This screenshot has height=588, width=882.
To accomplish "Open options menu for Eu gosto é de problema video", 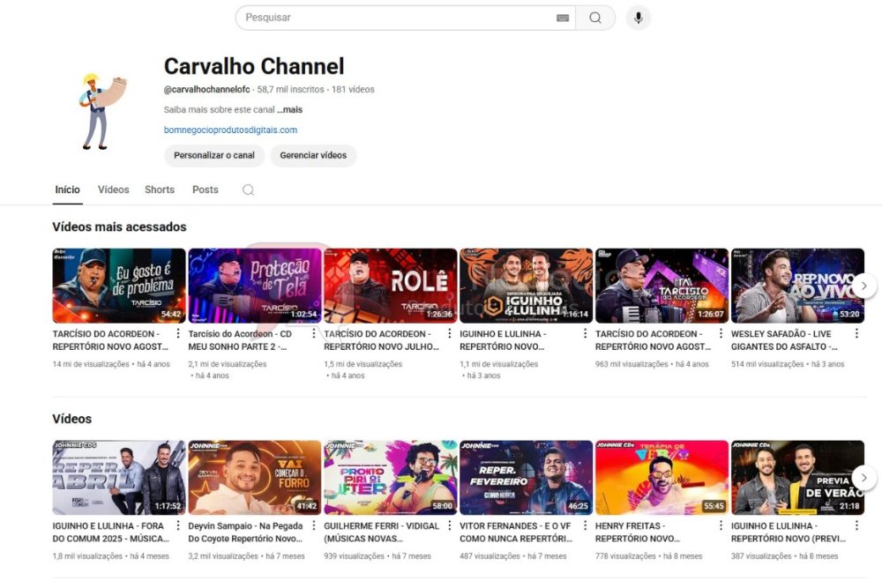I will 178,334.
